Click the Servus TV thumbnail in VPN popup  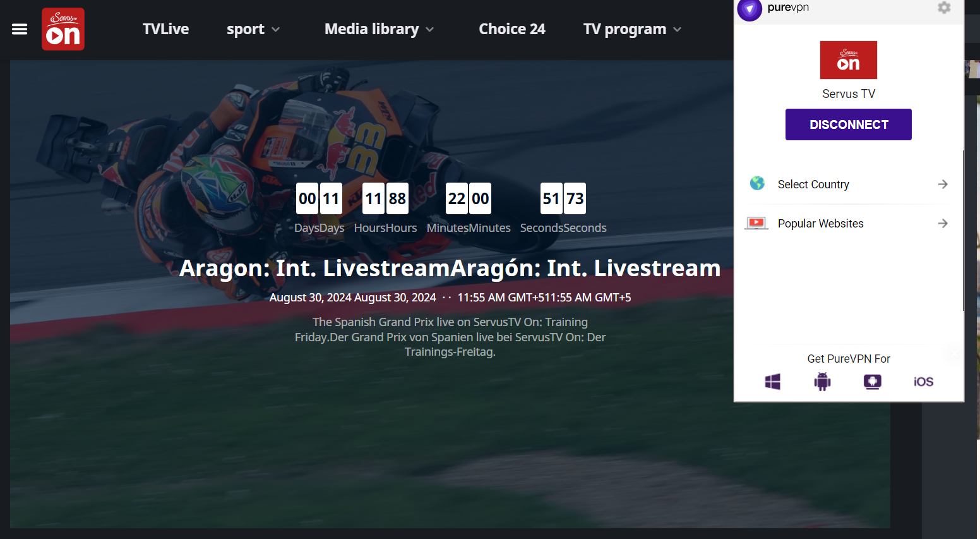pyautogui.click(x=848, y=60)
